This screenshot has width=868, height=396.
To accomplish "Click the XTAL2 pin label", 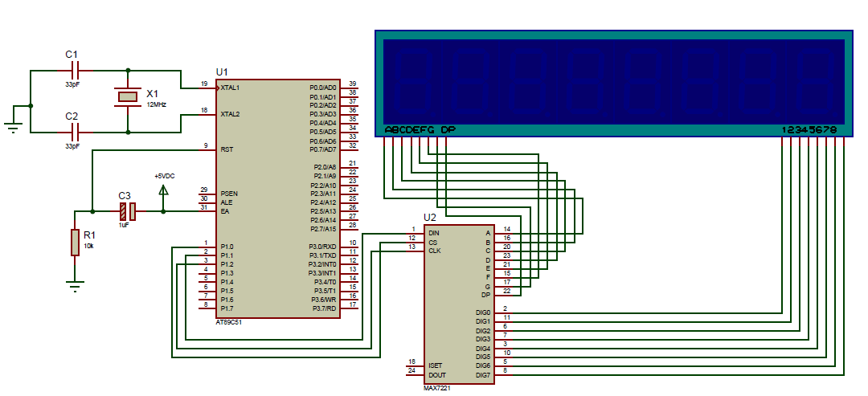I will (x=230, y=114).
